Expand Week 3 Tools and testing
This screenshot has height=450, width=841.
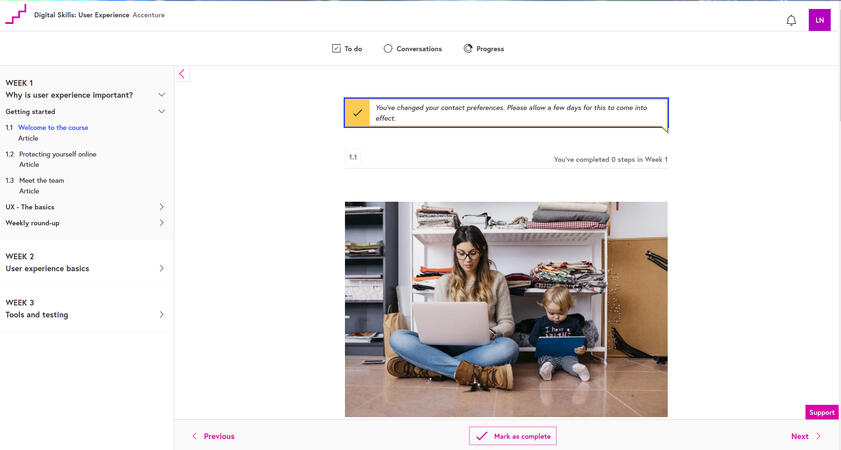click(161, 315)
